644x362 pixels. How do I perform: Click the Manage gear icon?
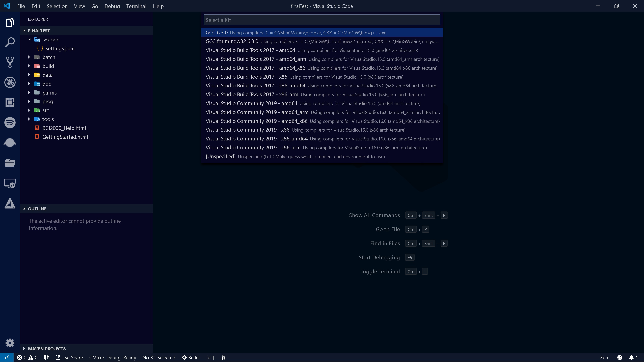click(x=10, y=343)
